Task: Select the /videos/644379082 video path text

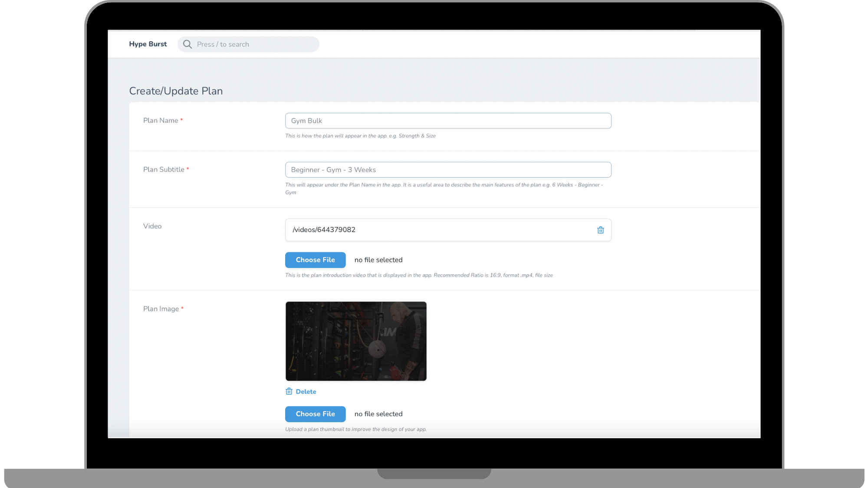Action: (324, 230)
